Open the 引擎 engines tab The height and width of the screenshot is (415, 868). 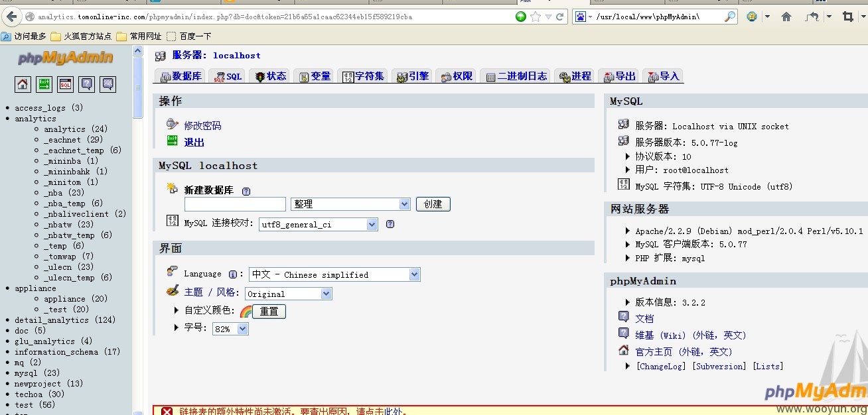[412, 76]
